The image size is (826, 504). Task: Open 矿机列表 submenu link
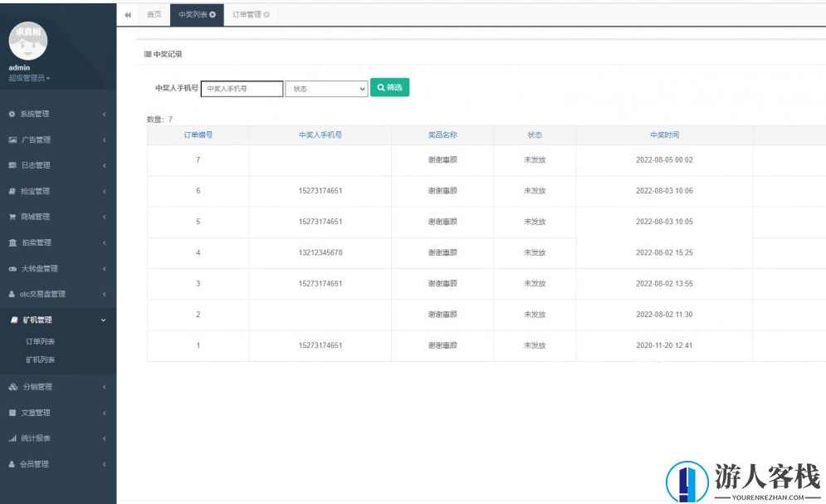coord(41,360)
